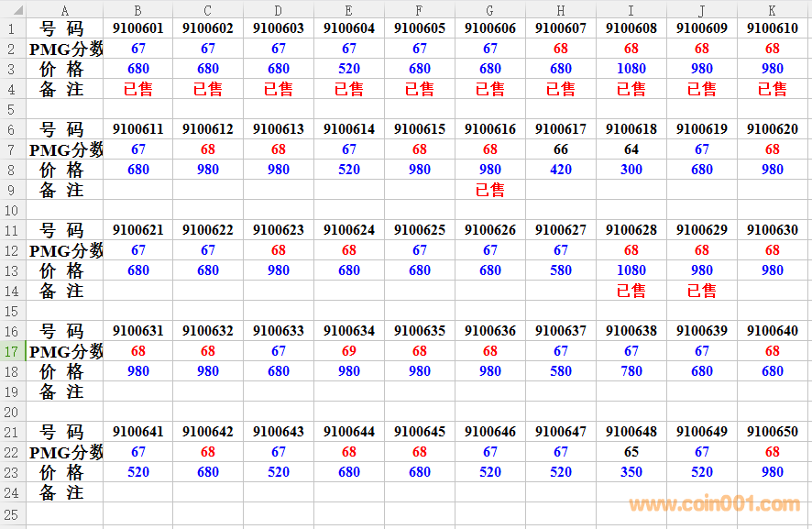Select row 24 header
The height and width of the screenshot is (529, 812).
13,492
